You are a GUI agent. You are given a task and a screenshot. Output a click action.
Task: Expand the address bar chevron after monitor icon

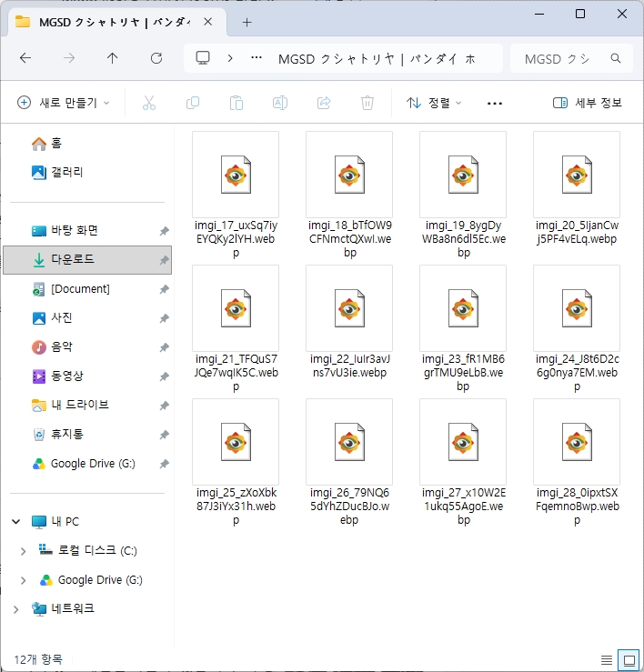pyautogui.click(x=230, y=58)
